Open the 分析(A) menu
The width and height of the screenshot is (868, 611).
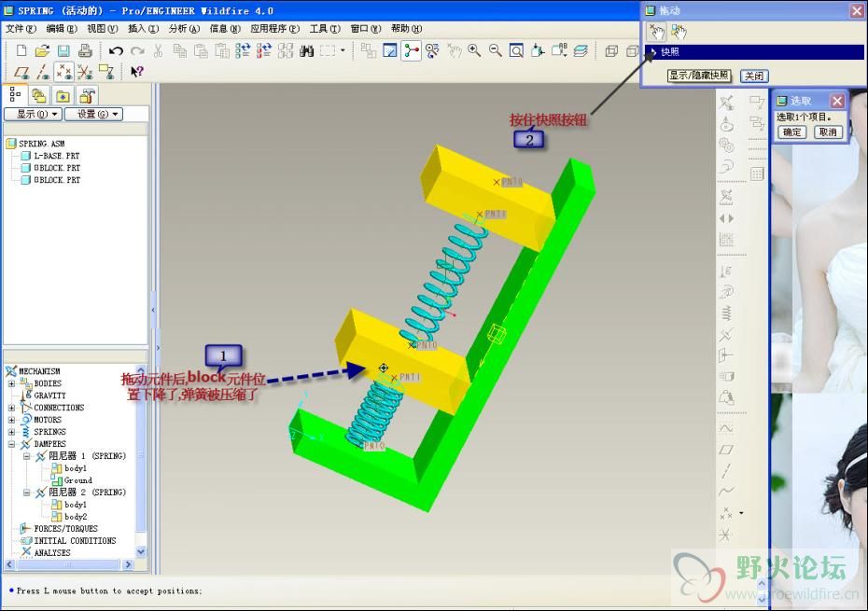pyautogui.click(x=184, y=29)
